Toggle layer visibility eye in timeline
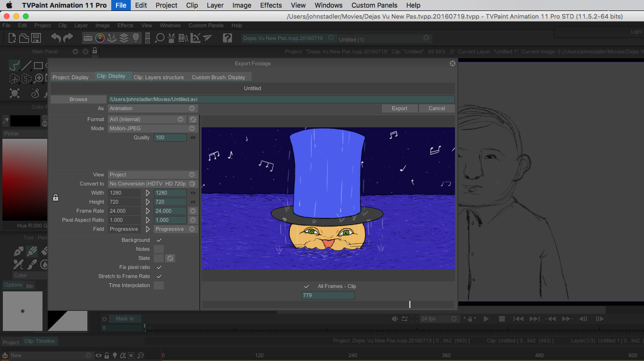Image resolution: width=644 pixels, height=361 pixels. click(98, 355)
